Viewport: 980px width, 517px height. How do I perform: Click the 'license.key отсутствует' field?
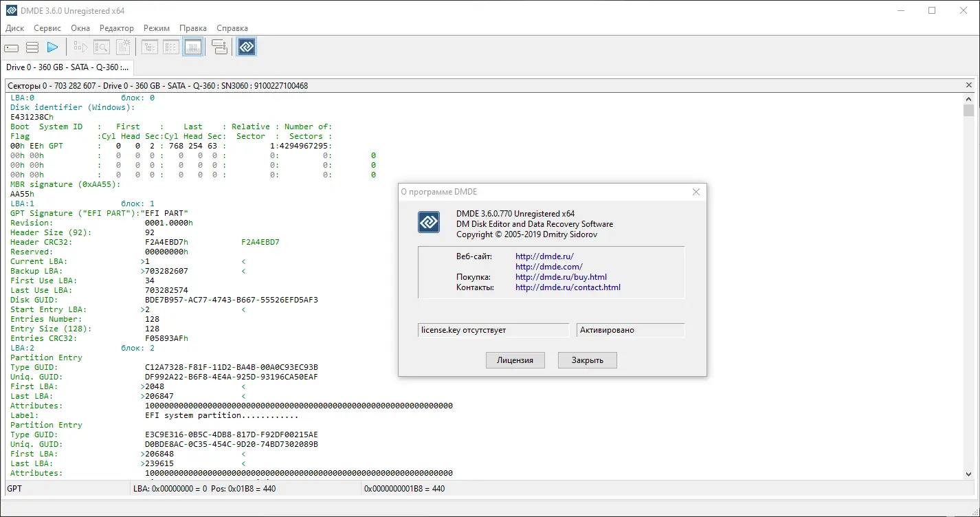tap(493, 330)
